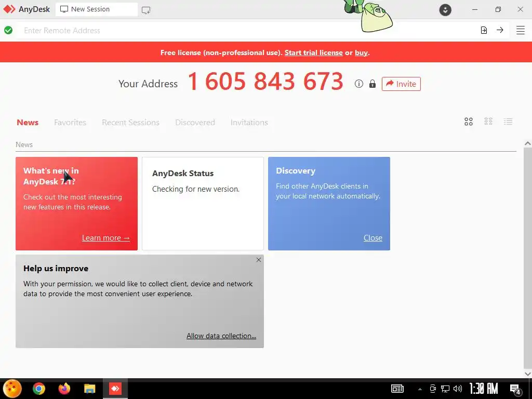Switch to the Favorites tab

pos(70,123)
